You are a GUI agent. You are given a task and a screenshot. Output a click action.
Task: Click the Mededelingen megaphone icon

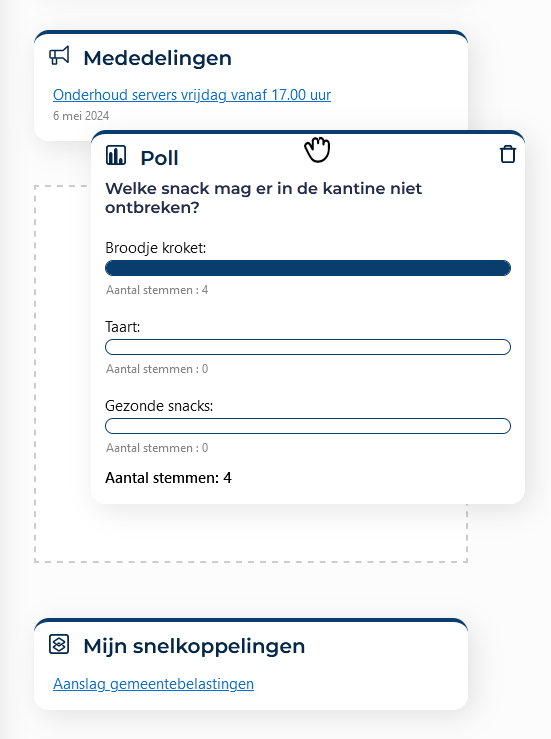tap(59, 56)
